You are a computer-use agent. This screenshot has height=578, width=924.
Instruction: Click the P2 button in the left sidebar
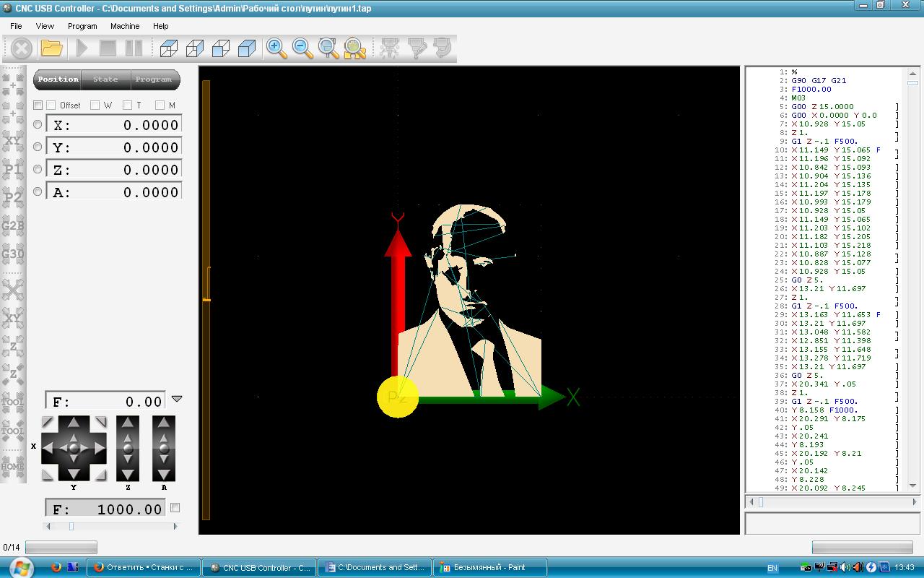[13, 197]
